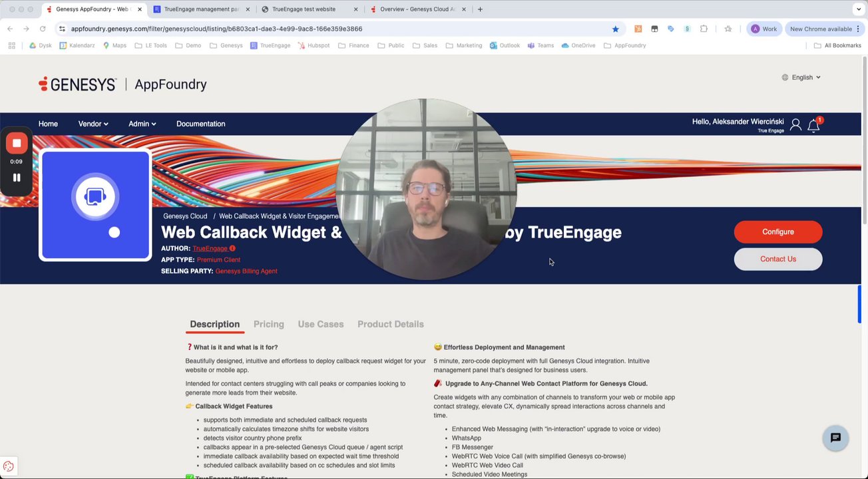Go forward in browser history
The width and height of the screenshot is (868, 479).
point(26,29)
